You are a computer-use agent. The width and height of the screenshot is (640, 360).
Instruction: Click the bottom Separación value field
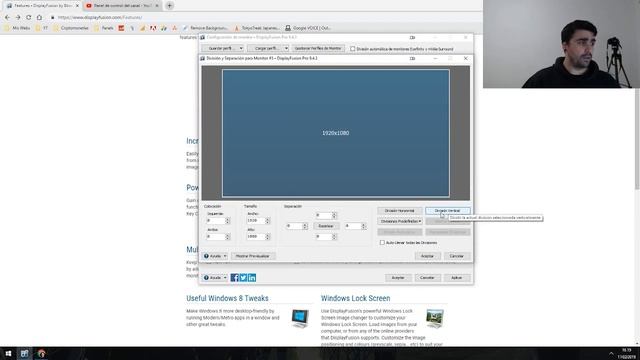pyautogui.click(x=323, y=236)
